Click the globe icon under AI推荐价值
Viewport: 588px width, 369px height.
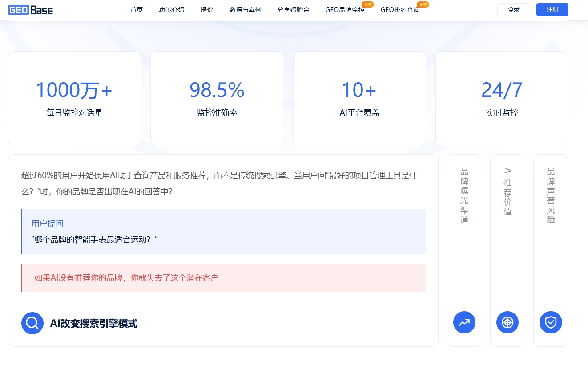pyautogui.click(x=507, y=322)
